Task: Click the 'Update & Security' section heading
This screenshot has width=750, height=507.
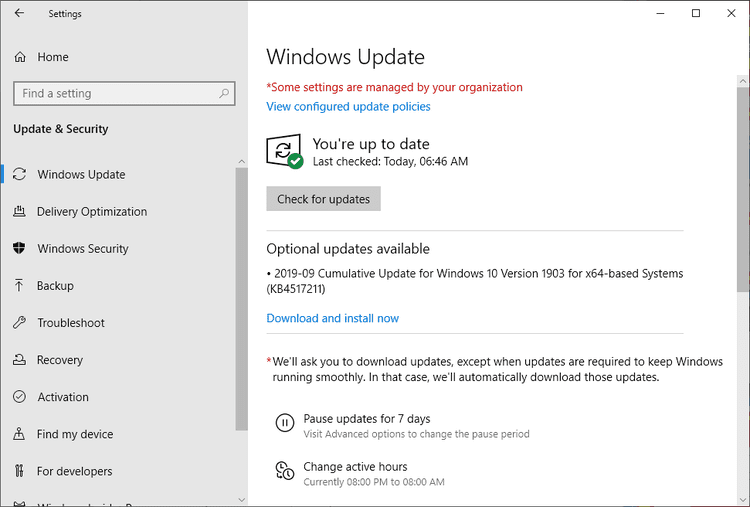Action: coord(61,129)
